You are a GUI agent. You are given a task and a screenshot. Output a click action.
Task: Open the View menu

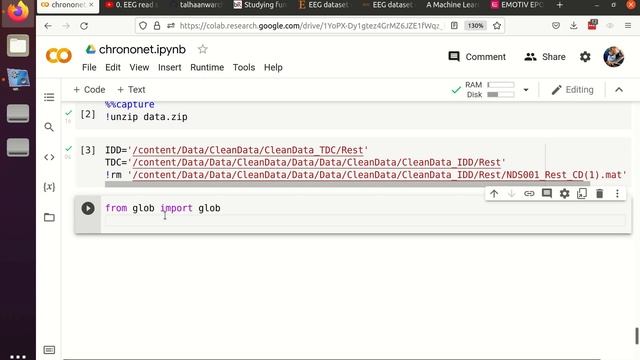[139, 67]
